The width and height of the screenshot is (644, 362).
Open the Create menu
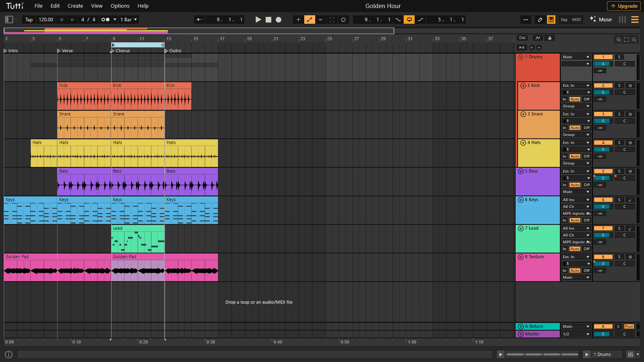coord(75,6)
